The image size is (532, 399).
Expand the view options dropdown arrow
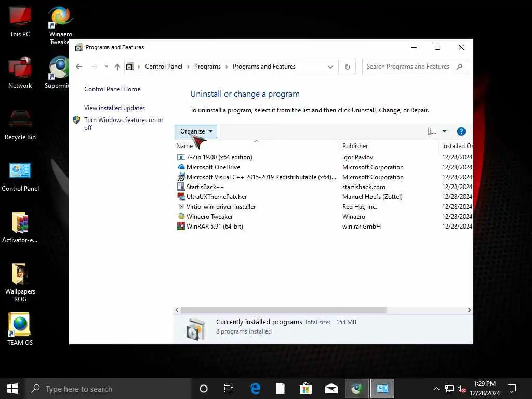(x=444, y=131)
